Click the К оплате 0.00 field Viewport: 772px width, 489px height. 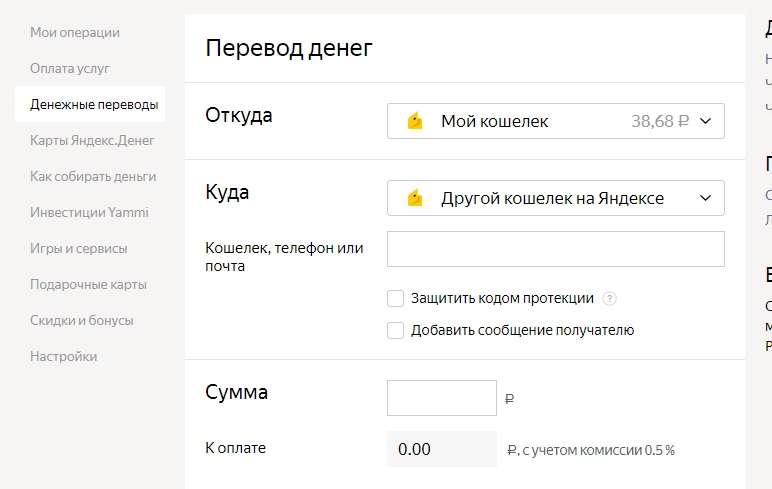coord(441,449)
